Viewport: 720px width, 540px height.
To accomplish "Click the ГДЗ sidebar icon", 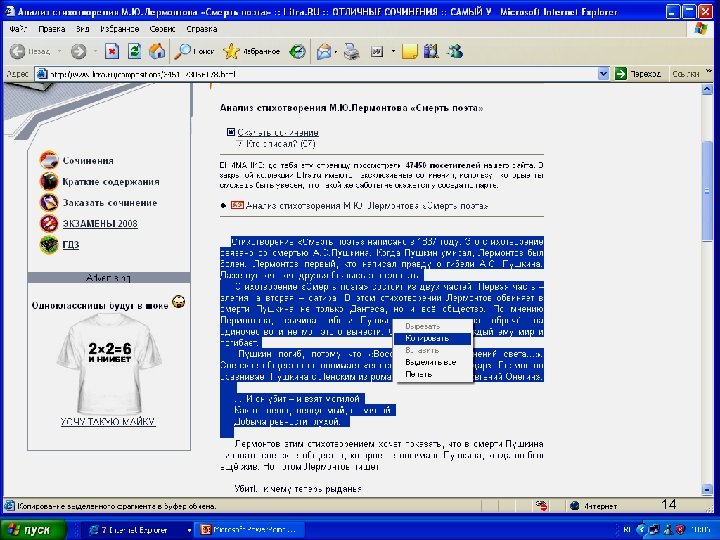I will coord(49,245).
